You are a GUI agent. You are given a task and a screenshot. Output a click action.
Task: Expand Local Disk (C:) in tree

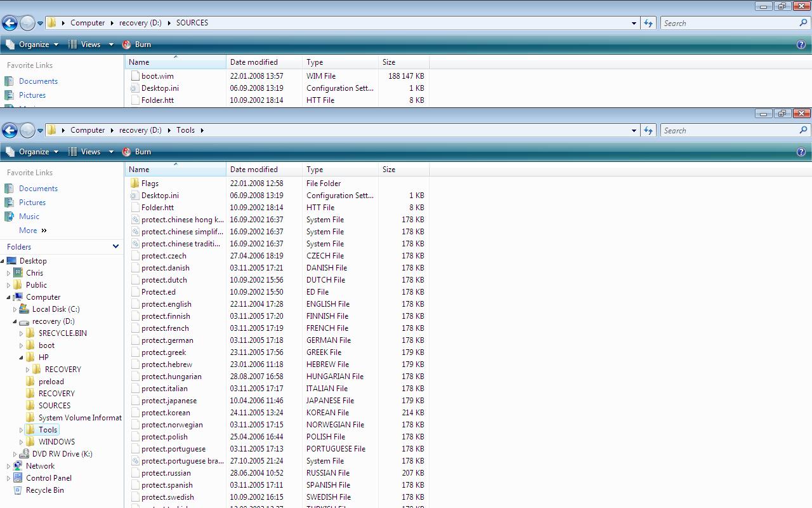[15, 309]
